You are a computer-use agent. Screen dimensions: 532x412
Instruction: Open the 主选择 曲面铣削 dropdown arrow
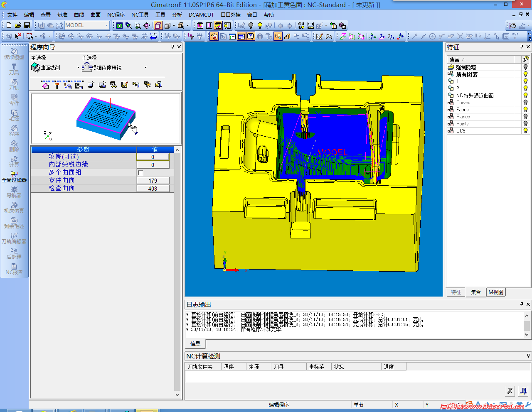pos(78,68)
